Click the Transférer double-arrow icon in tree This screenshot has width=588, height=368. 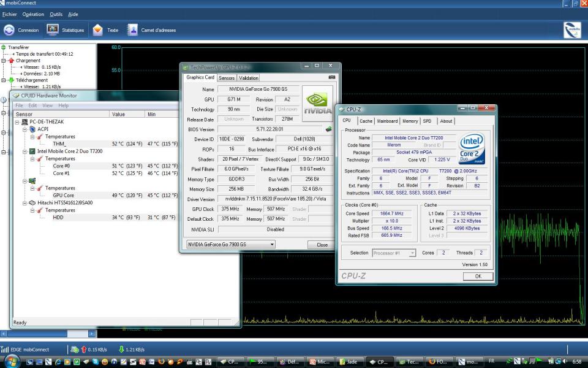coord(4,47)
